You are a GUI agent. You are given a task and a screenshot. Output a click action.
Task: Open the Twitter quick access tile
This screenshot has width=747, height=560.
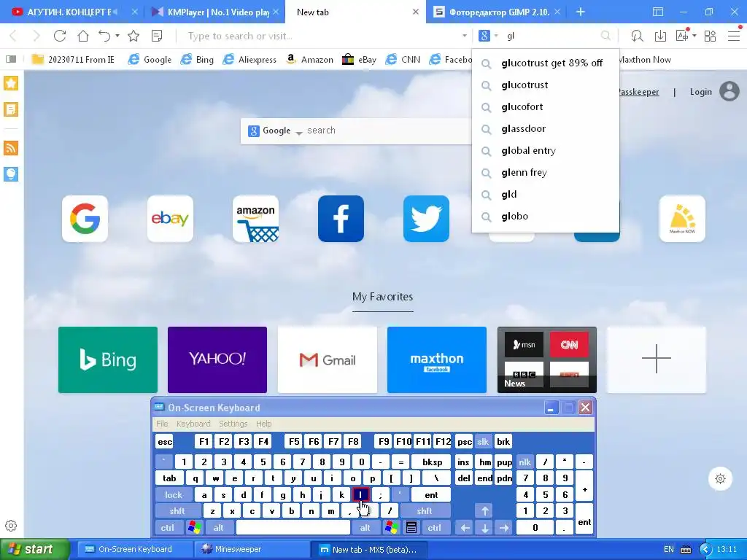(426, 219)
